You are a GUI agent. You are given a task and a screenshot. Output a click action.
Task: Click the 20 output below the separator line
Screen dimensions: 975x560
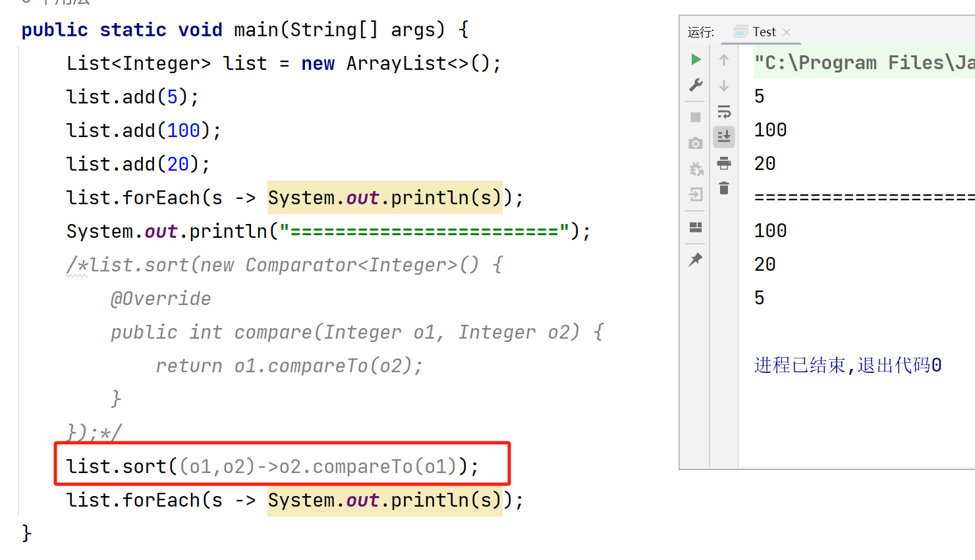765,264
